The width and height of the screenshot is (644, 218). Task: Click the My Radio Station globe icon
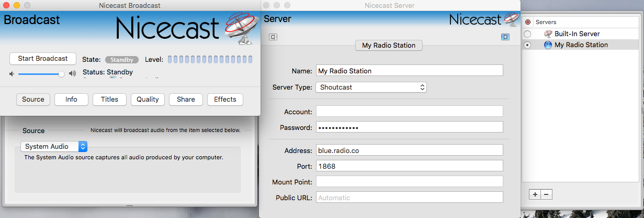(548, 45)
